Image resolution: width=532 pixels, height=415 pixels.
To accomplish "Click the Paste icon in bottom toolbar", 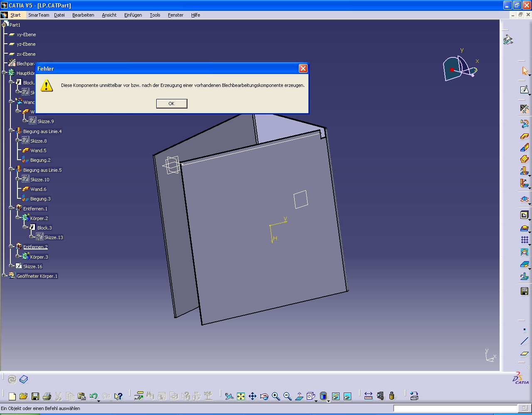I will click(82, 396).
